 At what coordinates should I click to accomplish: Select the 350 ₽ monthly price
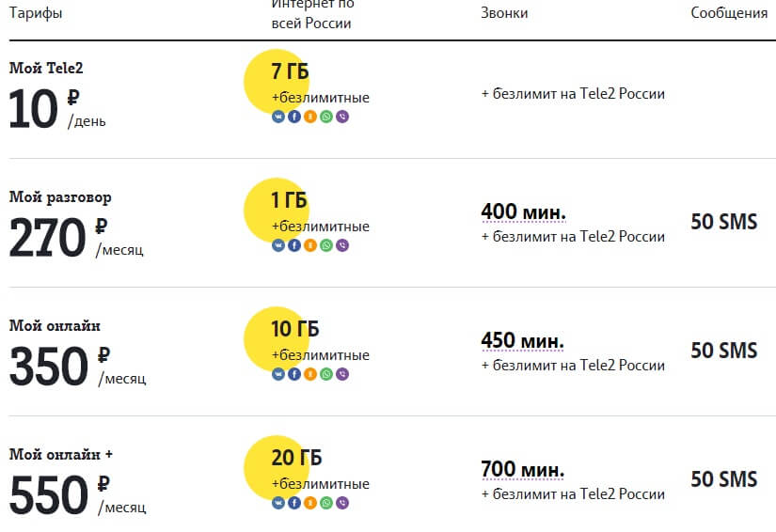point(78,366)
